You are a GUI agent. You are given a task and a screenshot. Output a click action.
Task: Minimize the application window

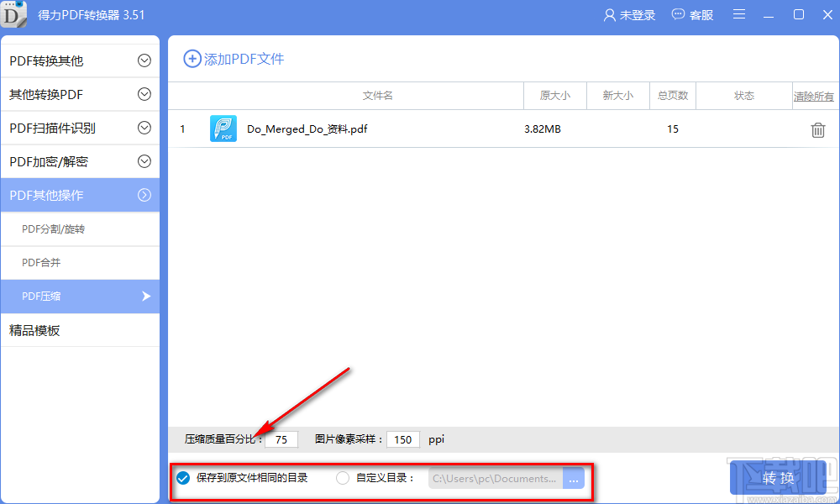769,15
